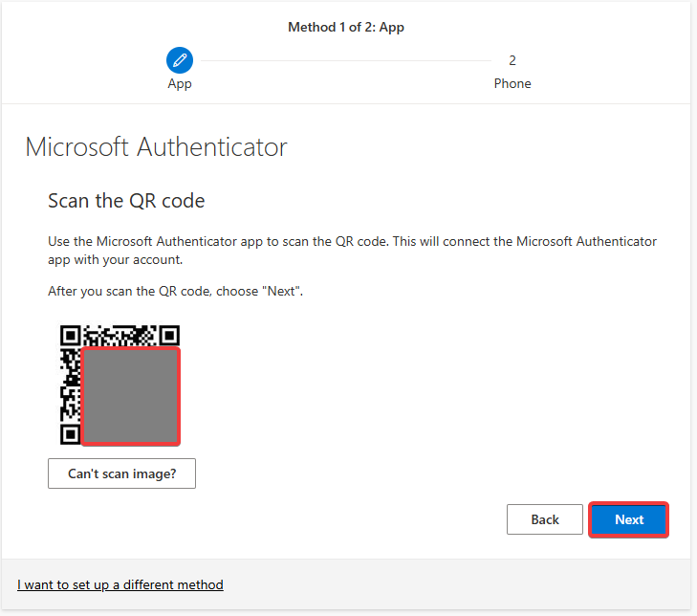The height and width of the screenshot is (616, 697).
Task: Click the QR code top-left finder square
Action: (70, 336)
